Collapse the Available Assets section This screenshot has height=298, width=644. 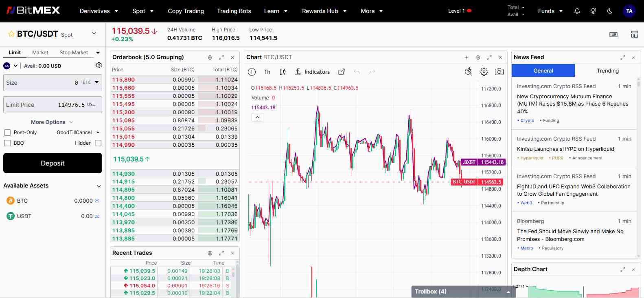99,186
